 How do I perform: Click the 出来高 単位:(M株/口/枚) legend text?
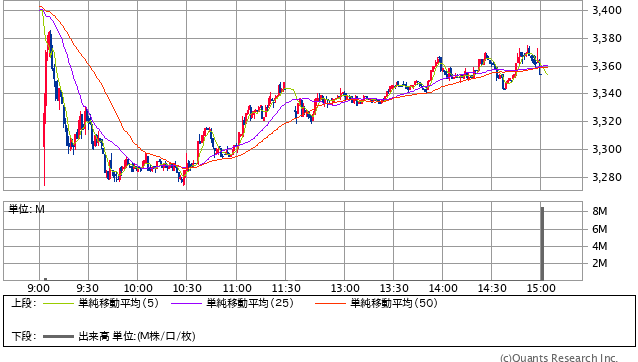coord(137,336)
